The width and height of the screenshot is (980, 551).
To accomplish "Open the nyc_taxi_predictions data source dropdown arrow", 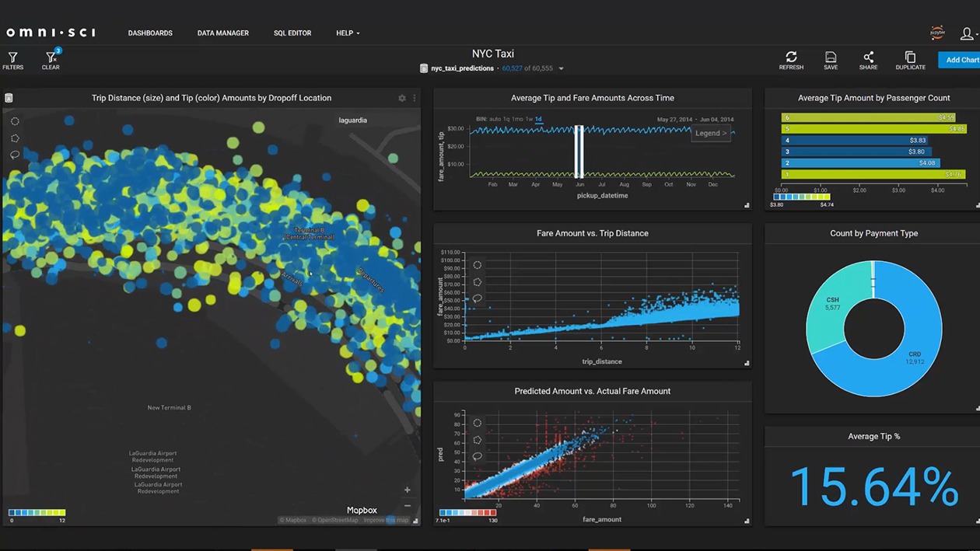I will tap(561, 69).
